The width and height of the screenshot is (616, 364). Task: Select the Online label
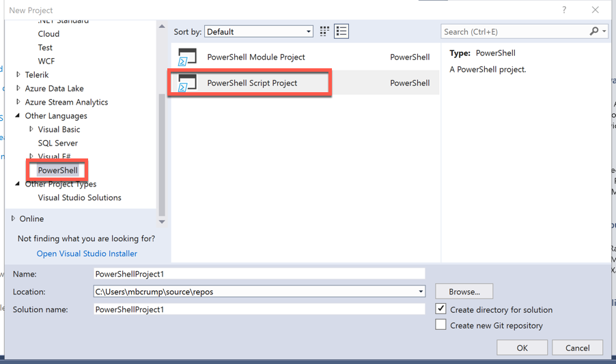tap(31, 219)
